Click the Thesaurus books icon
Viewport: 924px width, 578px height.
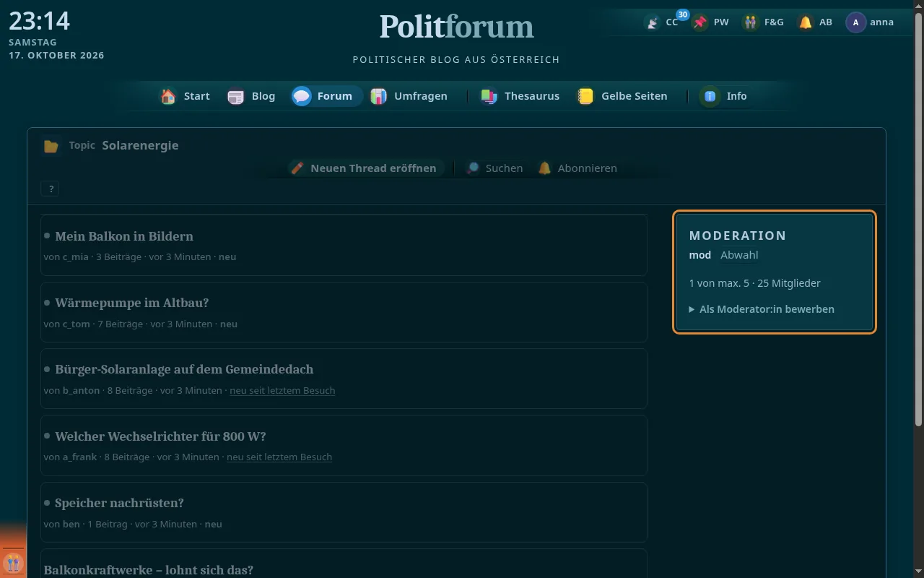click(x=489, y=96)
